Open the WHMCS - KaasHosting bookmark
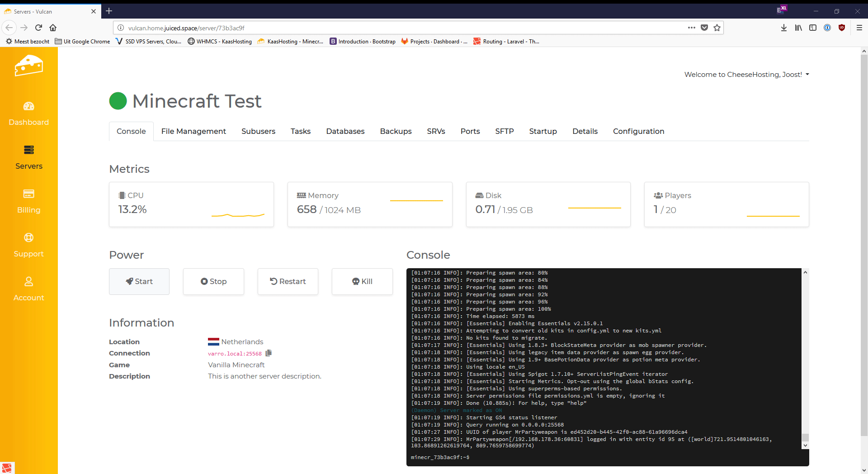The image size is (868, 474). (220, 41)
